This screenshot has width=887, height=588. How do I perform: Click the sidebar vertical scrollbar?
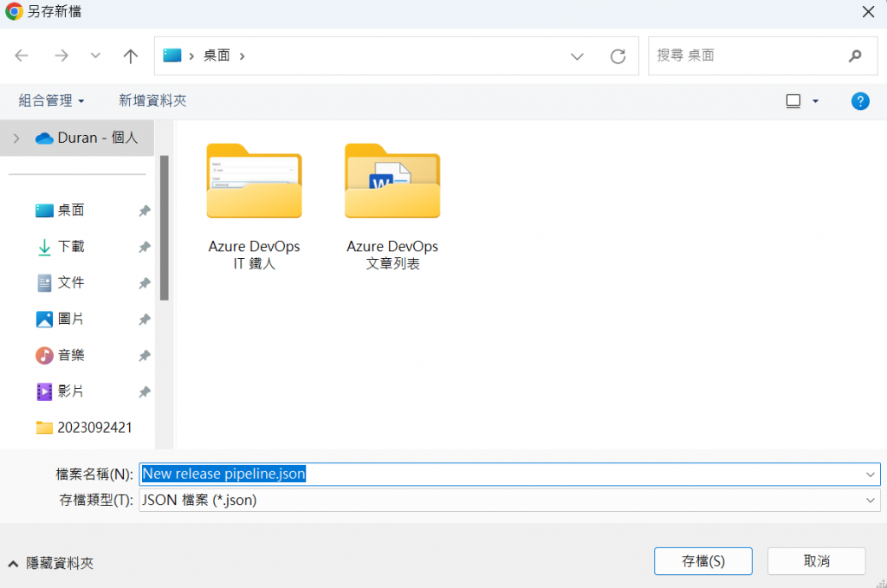click(x=164, y=228)
